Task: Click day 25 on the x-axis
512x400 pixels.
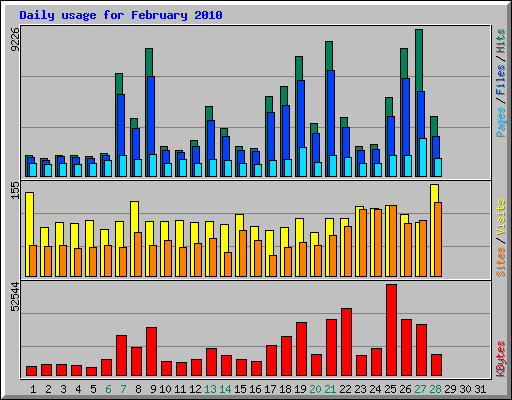Action: pyautogui.click(x=390, y=389)
